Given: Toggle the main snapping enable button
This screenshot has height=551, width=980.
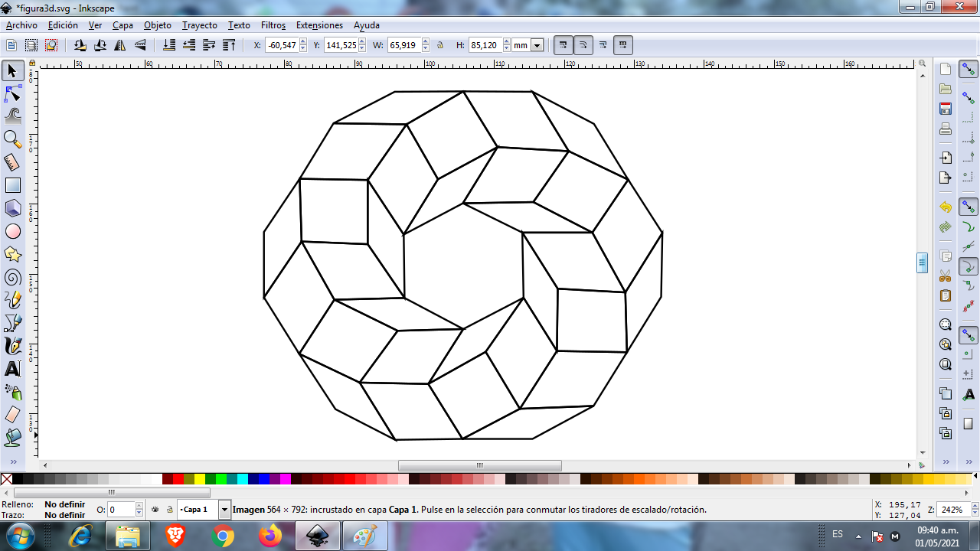Looking at the screenshot, I should pos(969,70).
